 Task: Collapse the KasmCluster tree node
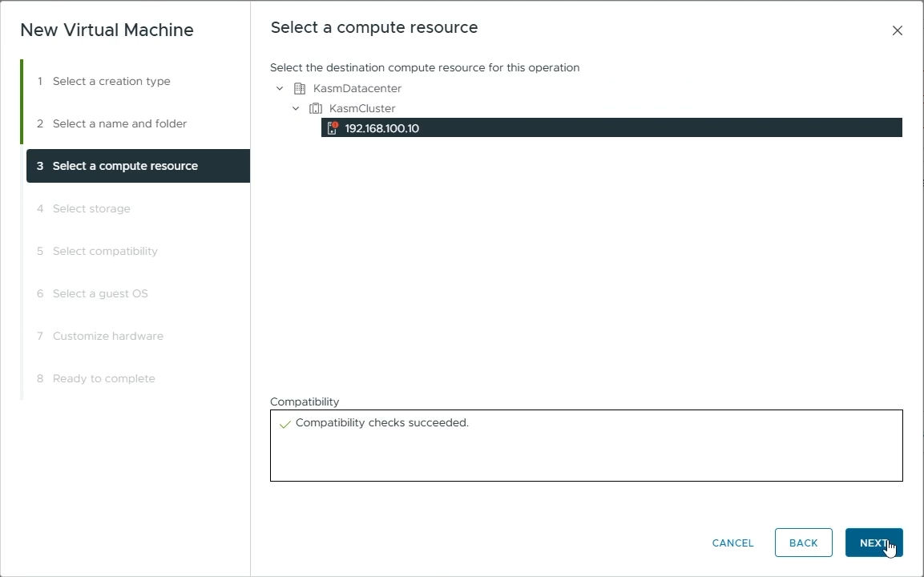click(x=296, y=108)
